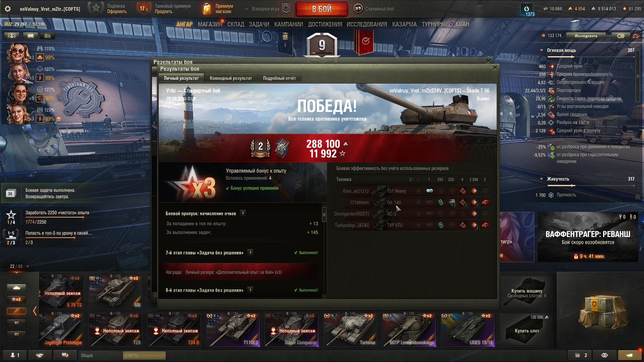Select the x2 bonus carousel filter
The width and height of the screenshot is (644, 362).
pyautogui.click(x=16, y=299)
